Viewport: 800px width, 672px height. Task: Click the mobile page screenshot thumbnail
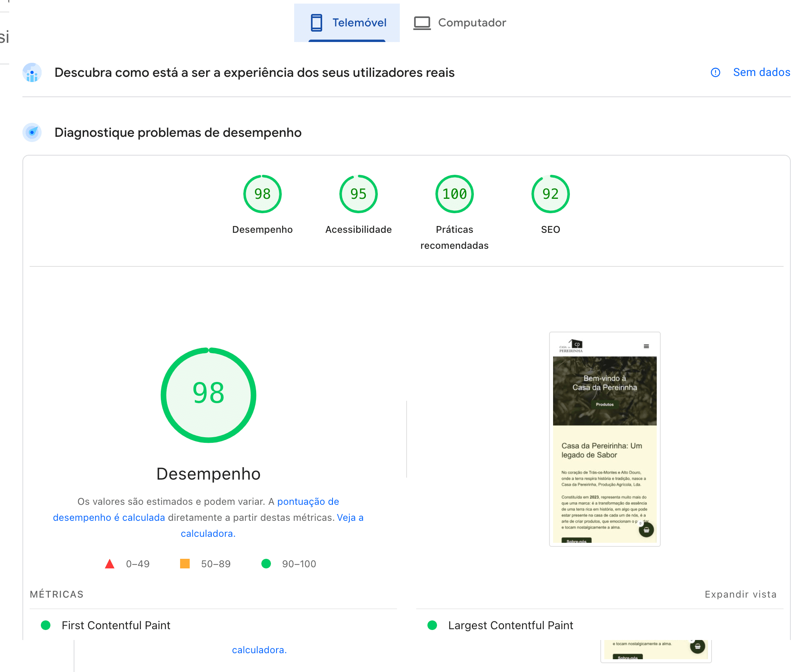click(604, 438)
